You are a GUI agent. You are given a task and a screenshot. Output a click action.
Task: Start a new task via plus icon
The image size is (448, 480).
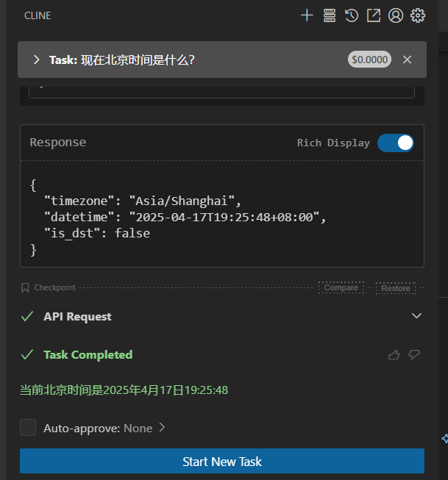pos(307,15)
